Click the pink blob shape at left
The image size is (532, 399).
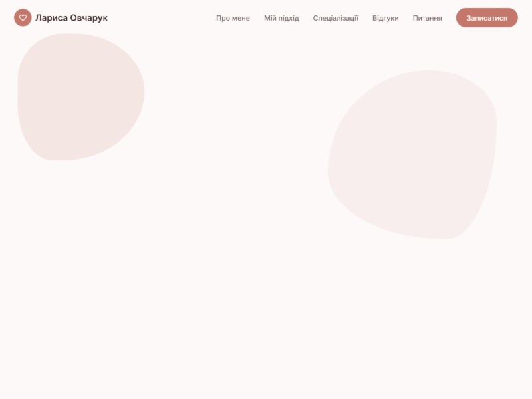click(80, 96)
